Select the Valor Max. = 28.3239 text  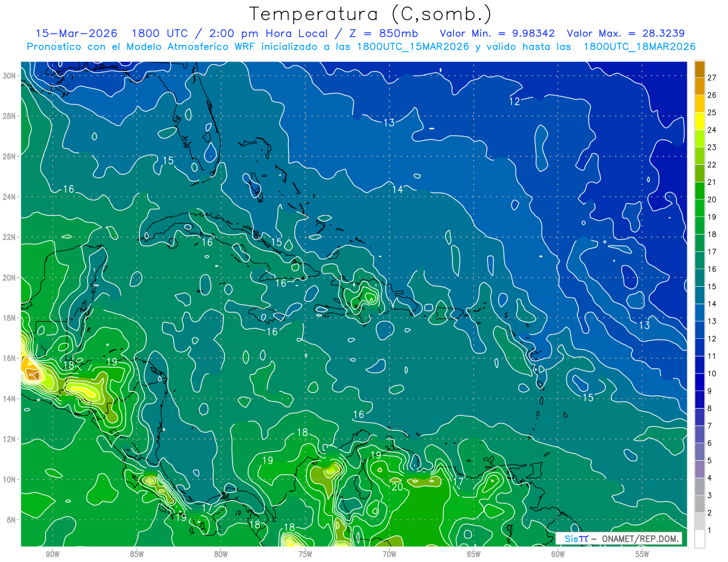click(625, 33)
